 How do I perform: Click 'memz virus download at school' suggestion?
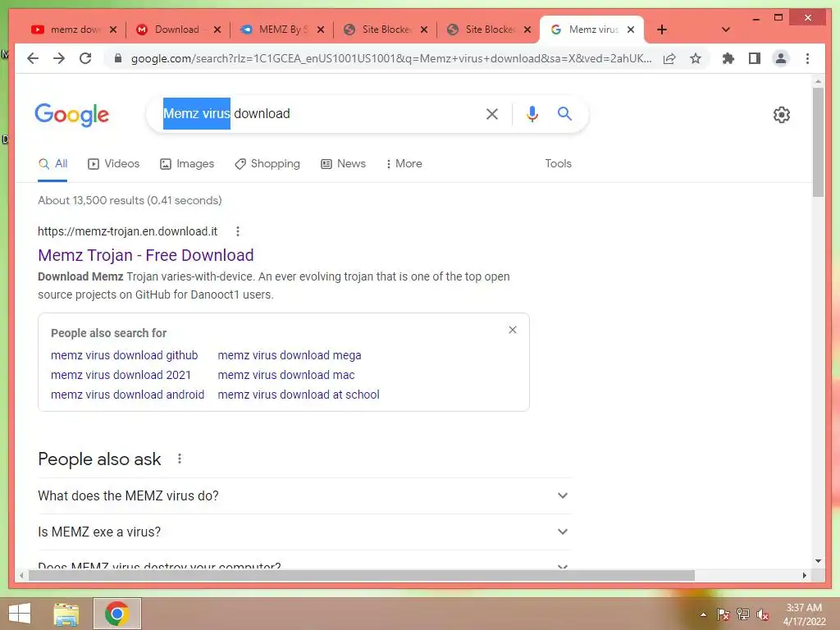click(299, 395)
